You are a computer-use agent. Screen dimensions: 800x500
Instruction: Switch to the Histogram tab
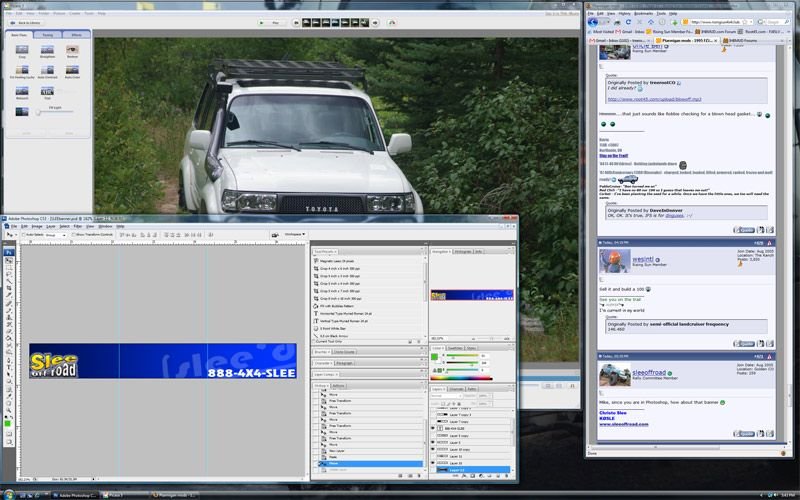click(x=462, y=252)
